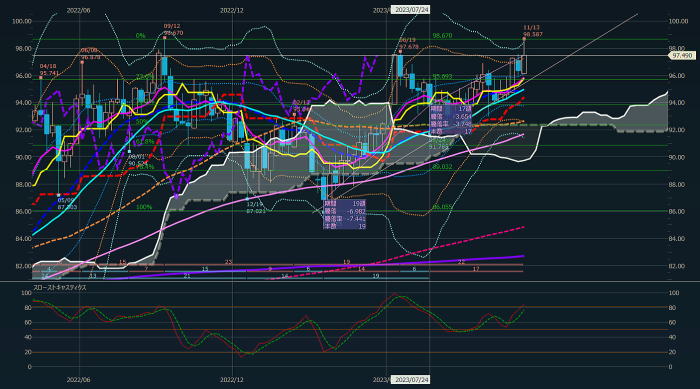This screenshot has width=700, height=389.
Task: Click the 0% Fibonacci level label
Action: 140,36
